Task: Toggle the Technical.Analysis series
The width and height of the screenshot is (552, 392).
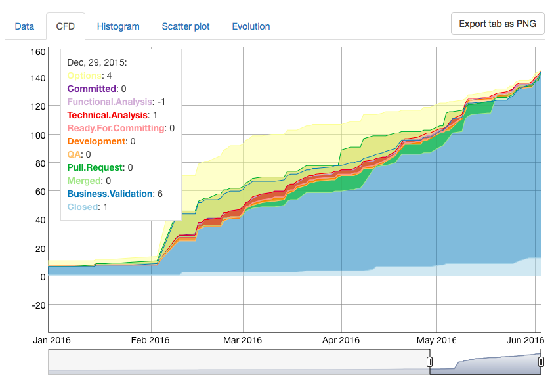Action: [106, 115]
